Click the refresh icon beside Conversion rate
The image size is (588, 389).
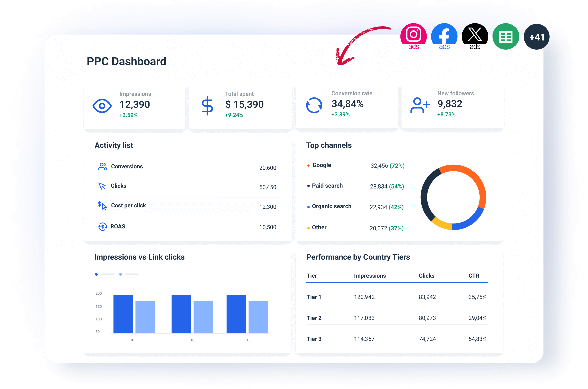(314, 105)
